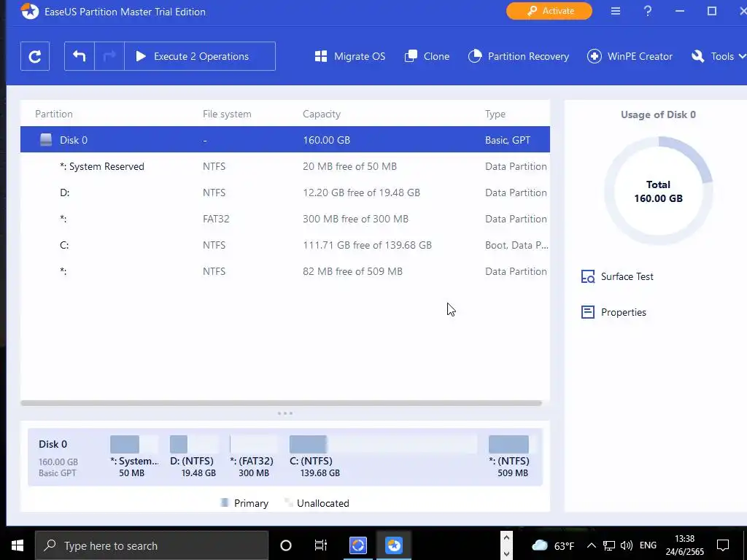Expand the Tools dropdown
Viewport: 747px width, 560px height.
pos(719,56)
